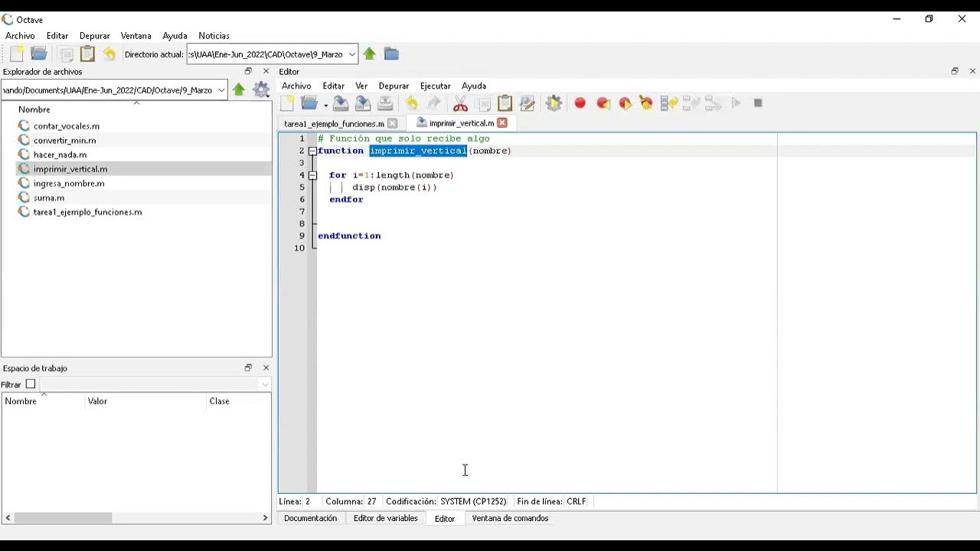Find and replace icon in editor toolbar

point(527,103)
